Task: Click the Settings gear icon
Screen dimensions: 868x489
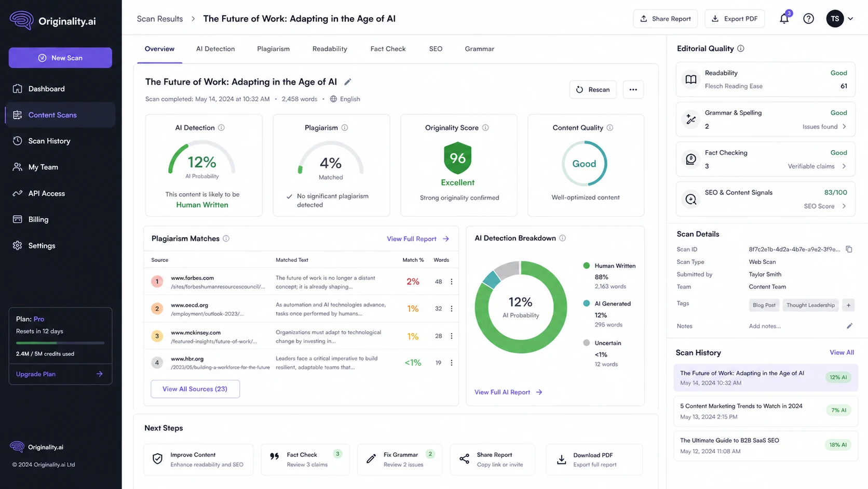Action: [x=18, y=245]
